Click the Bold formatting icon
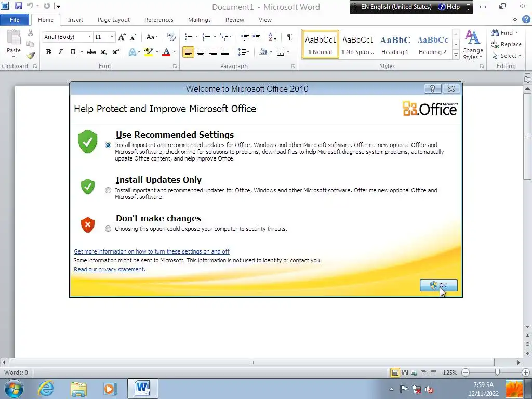532x399 pixels. [x=48, y=52]
